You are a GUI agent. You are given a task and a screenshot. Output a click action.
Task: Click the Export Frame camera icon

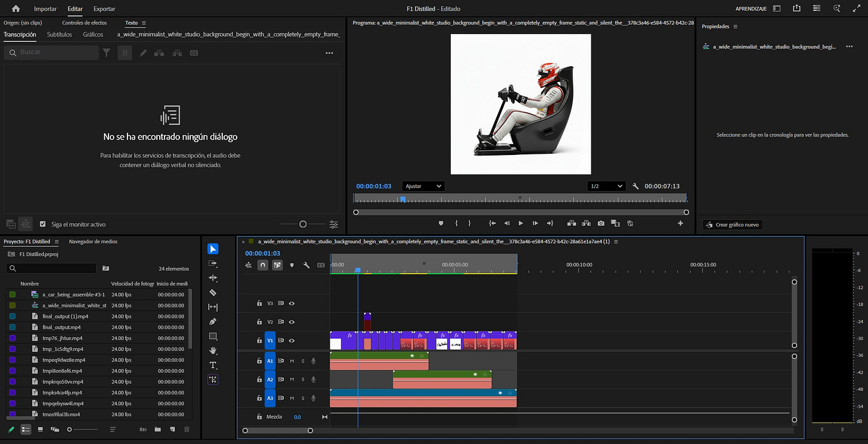point(601,223)
